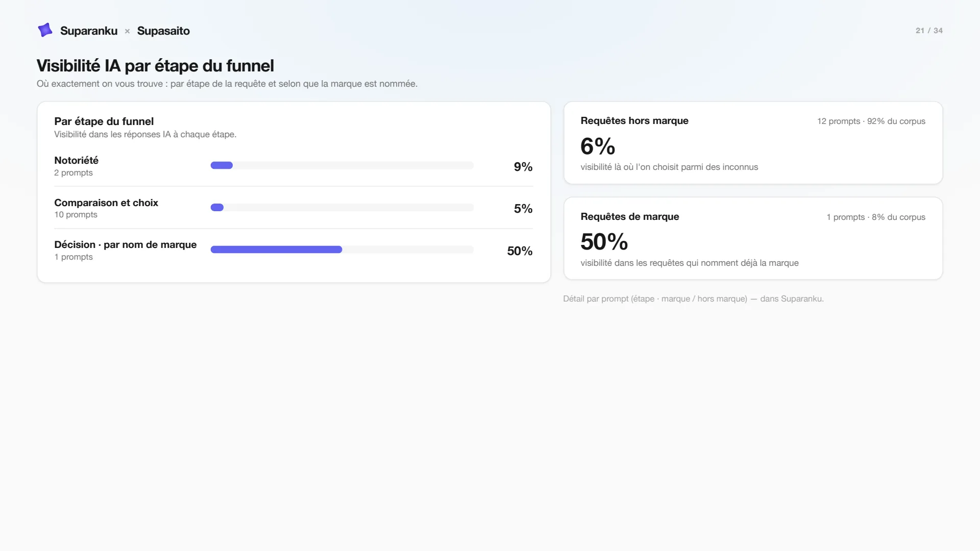
Task: Click the 1 prompts · 8% du corpus text
Action: (876, 217)
